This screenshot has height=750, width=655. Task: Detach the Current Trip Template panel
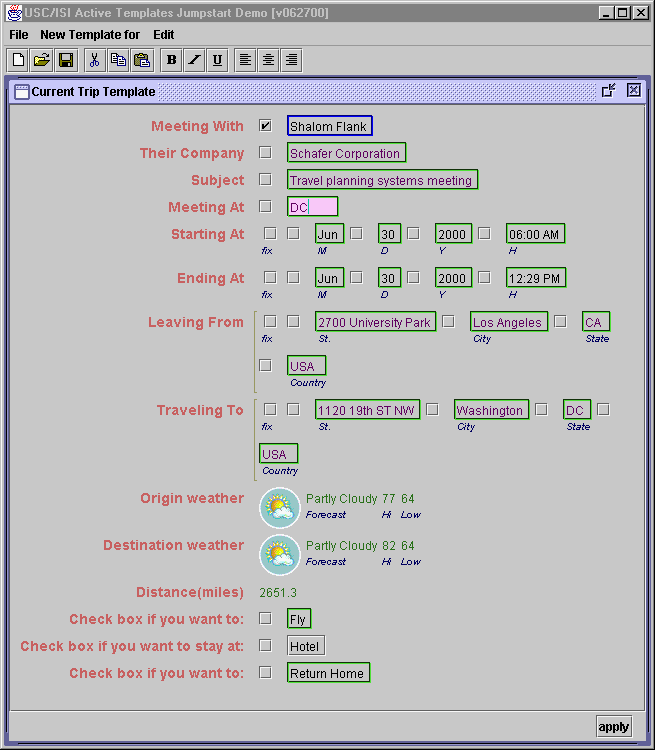click(x=609, y=90)
